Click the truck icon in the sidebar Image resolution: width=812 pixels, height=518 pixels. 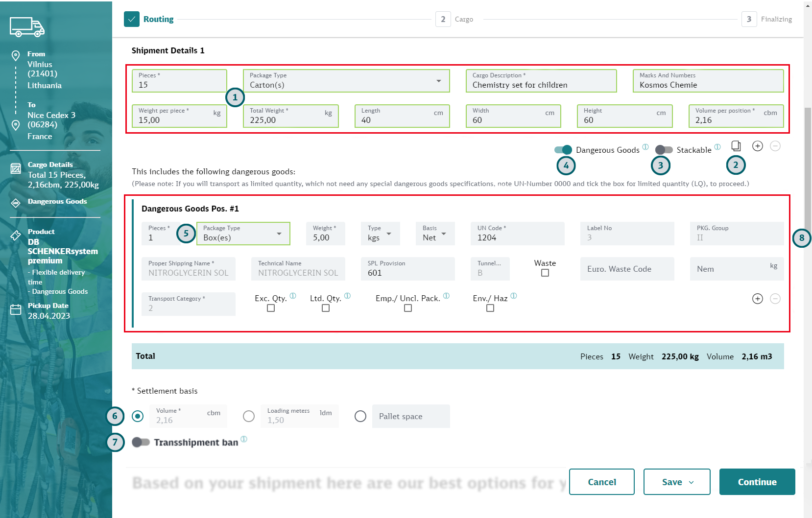(27, 27)
